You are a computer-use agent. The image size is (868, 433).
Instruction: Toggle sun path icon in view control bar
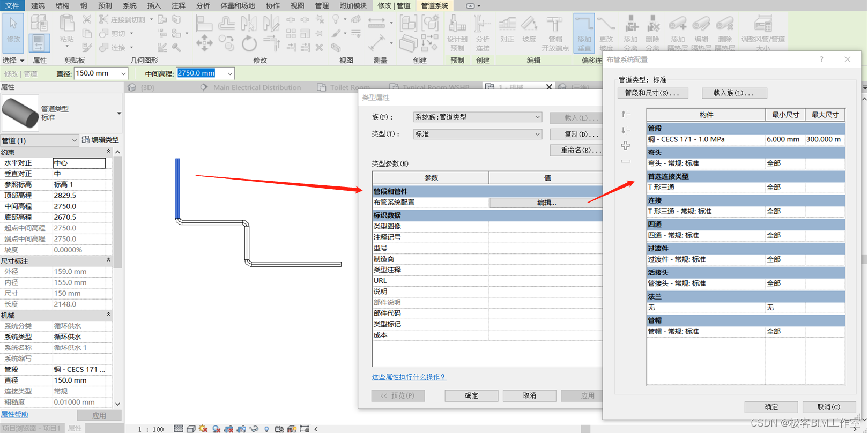point(203,429)
